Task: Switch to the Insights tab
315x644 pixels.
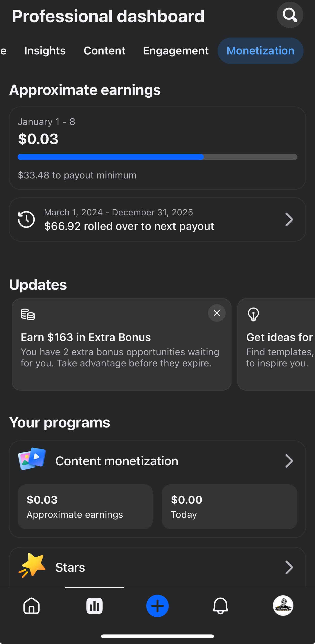Action: tap(45, 51)
